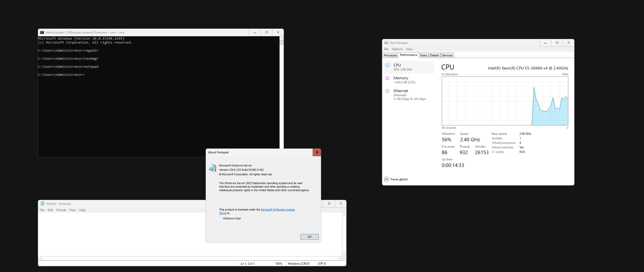Open the Format menu in Notepad
Viewport: 644px width, 272px height.
(x=61, y=210)
